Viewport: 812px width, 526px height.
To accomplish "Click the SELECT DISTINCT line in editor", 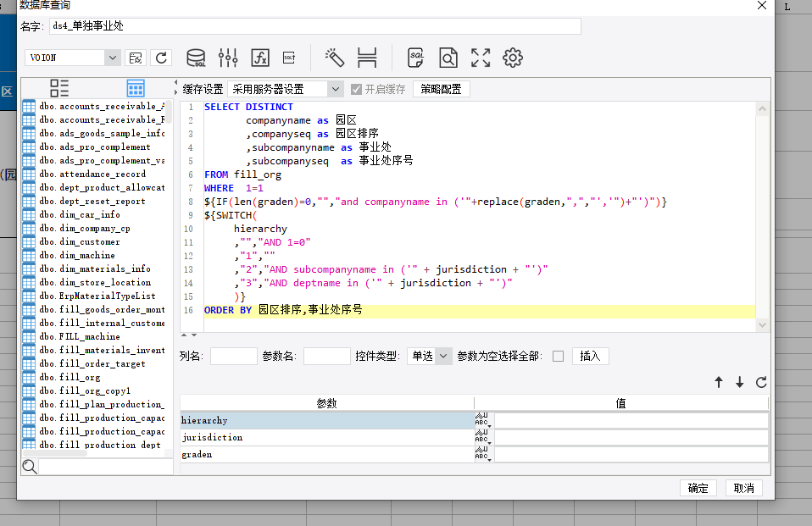I will click(248, 107).
